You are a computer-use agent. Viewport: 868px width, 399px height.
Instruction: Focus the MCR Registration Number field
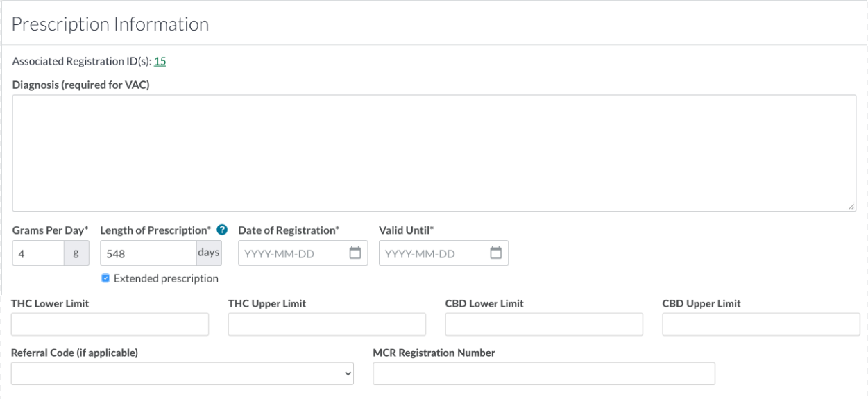point(544,373)
